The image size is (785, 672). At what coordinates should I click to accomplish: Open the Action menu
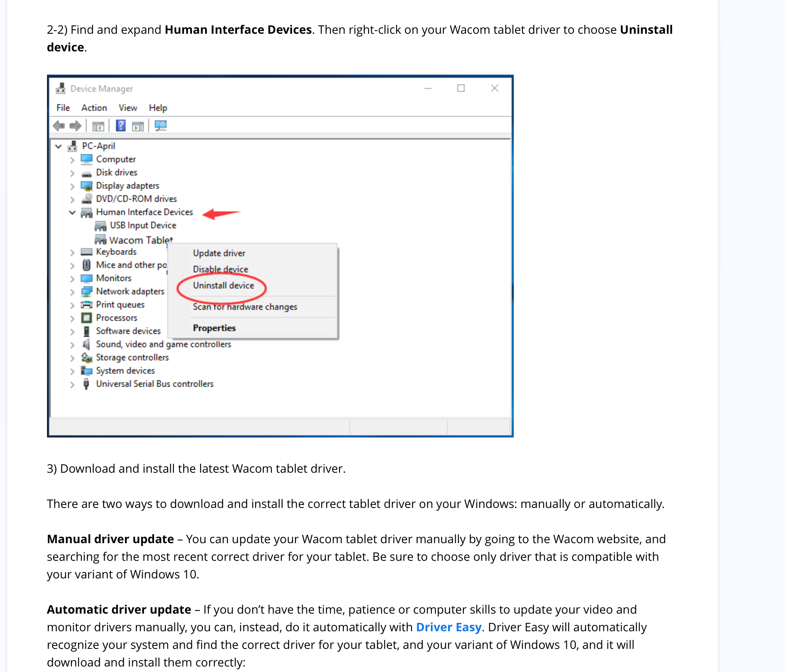(94, 108)
